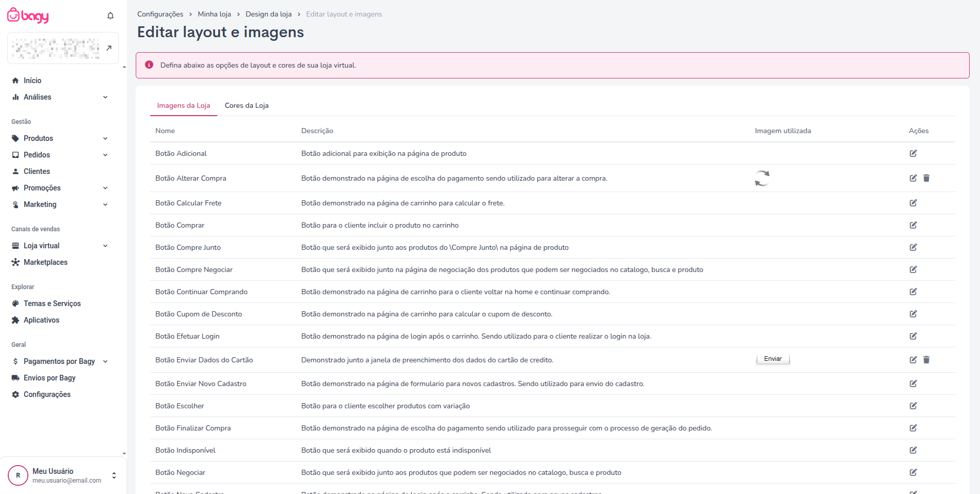The image size is (980, 494).
Task: Click the notification bell icon
Action: pyautogui.click(x=110, y=16)
